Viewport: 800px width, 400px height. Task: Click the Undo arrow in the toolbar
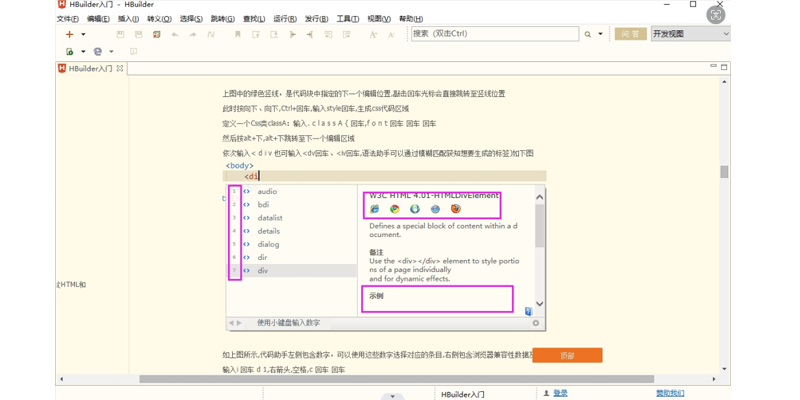click(174, 35)
